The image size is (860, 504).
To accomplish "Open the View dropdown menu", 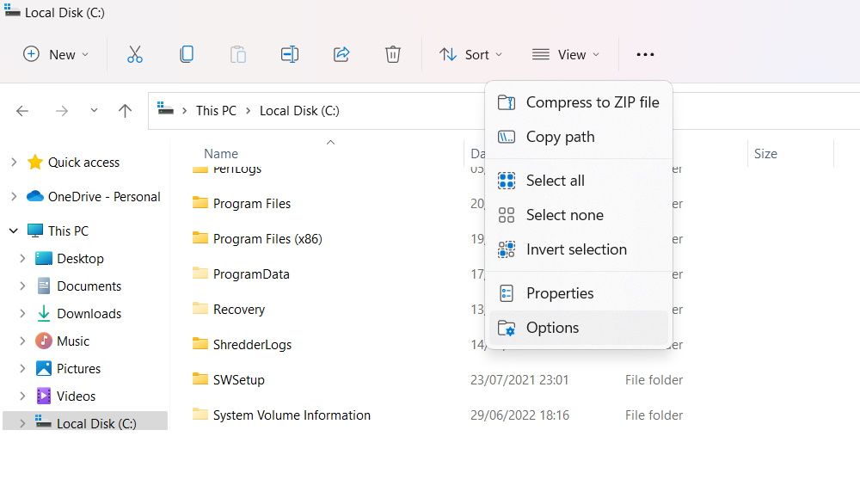I will point(566,54).
